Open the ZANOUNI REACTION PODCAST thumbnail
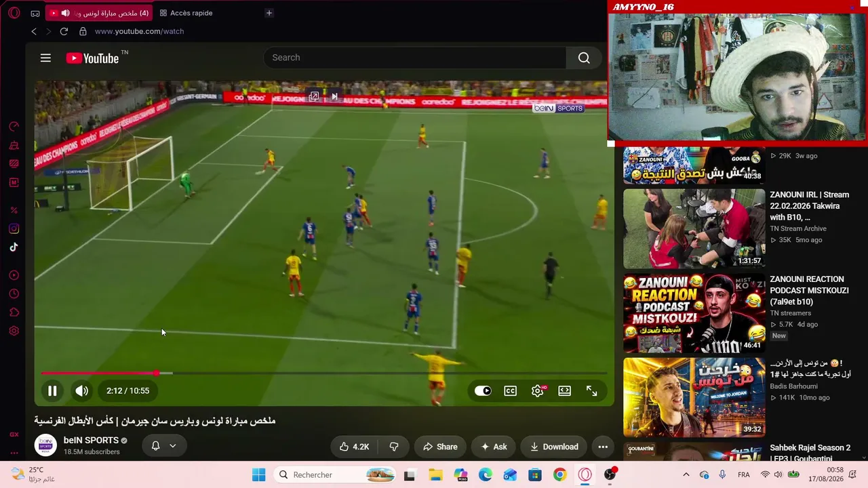This screenshot has height=488, width=868. point(694,313)
